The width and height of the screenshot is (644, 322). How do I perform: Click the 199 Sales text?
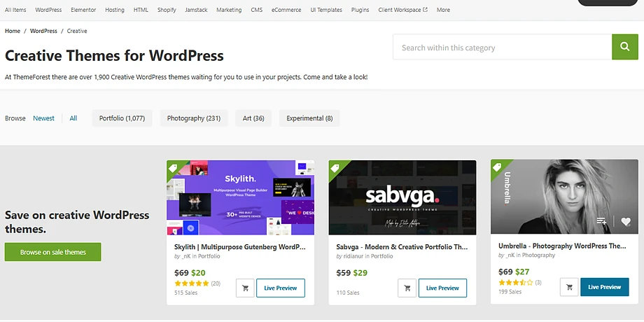pyautogui.click(x=510, y=292)
